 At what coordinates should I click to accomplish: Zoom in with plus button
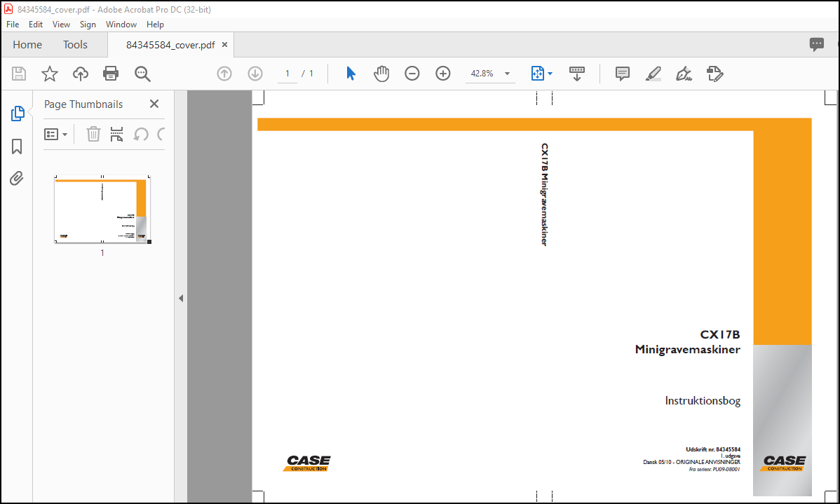pos(443,74)
